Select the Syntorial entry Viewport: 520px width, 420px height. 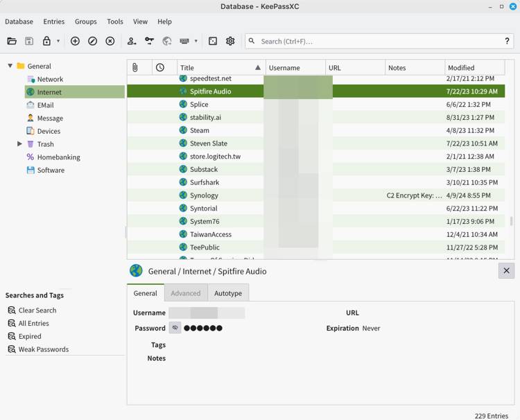(315, 208)
